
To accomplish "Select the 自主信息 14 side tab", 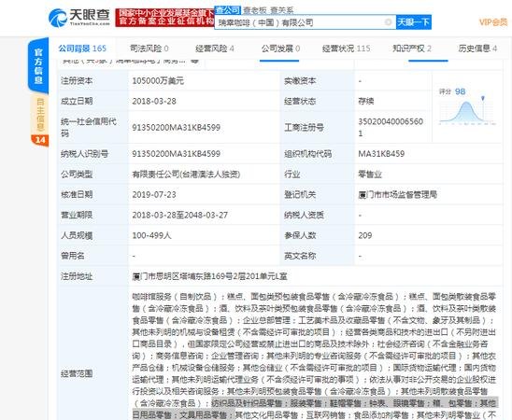I will (39, 120).
